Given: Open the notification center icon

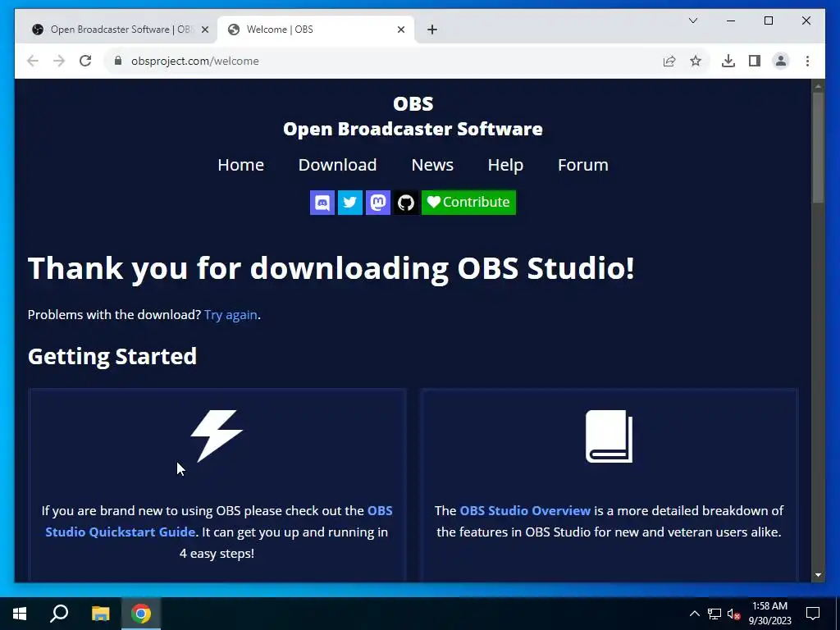Looking at the screenshot, I should pos(813,614).
